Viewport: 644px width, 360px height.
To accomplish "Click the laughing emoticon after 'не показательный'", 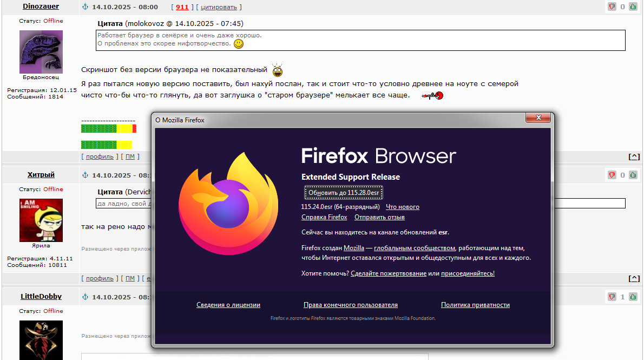I will [278, 70].
